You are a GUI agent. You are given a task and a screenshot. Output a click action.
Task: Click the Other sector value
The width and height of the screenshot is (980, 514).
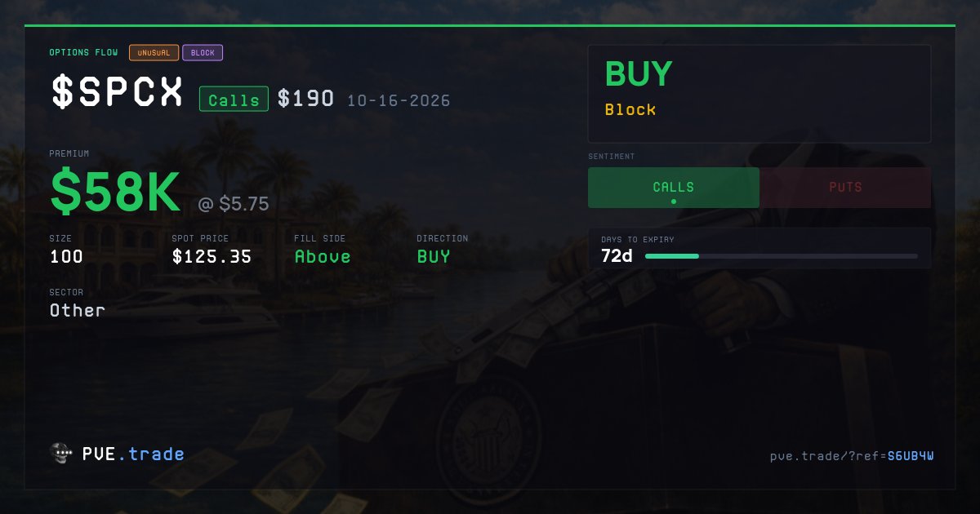78,310
